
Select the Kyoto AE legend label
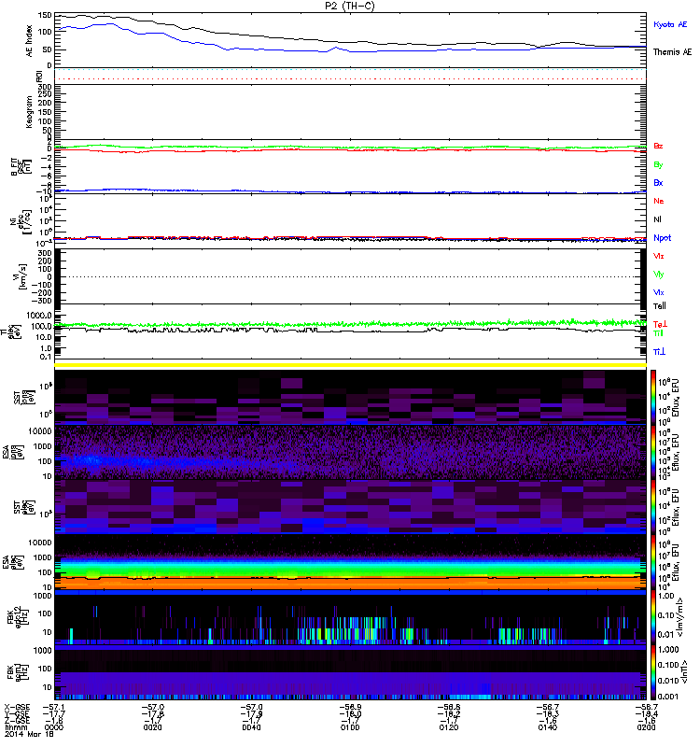[670, 24]
